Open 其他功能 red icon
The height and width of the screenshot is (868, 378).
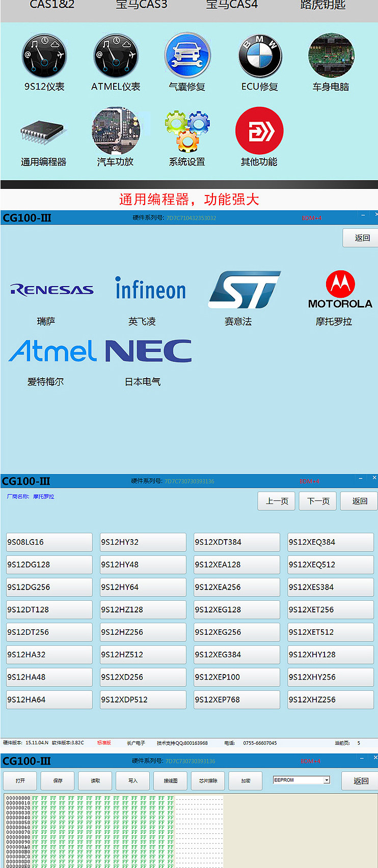tap(259, 130)
